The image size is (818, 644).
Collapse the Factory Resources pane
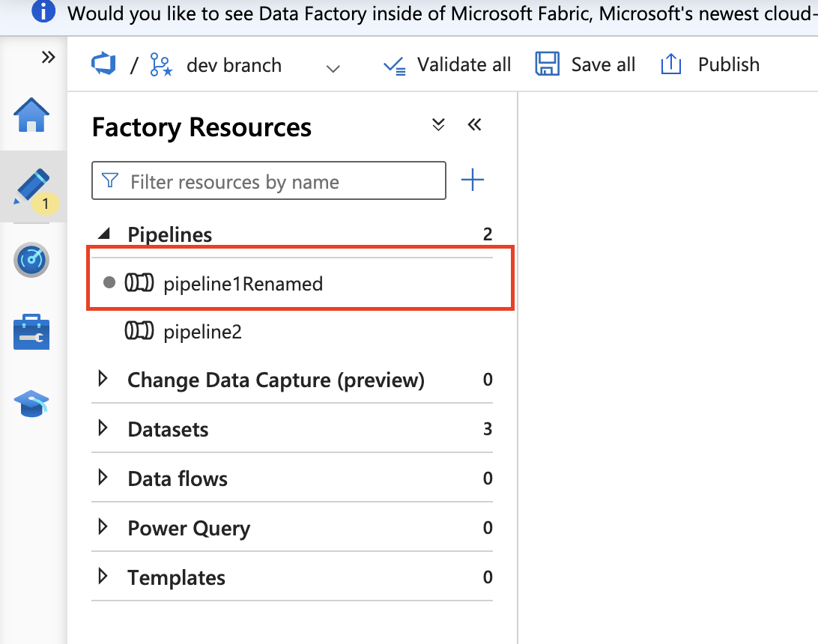(474, 124)
